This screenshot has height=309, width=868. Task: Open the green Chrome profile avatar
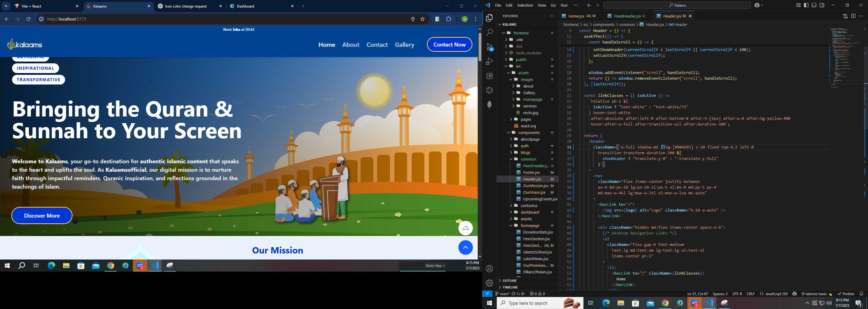click(465, 19)
